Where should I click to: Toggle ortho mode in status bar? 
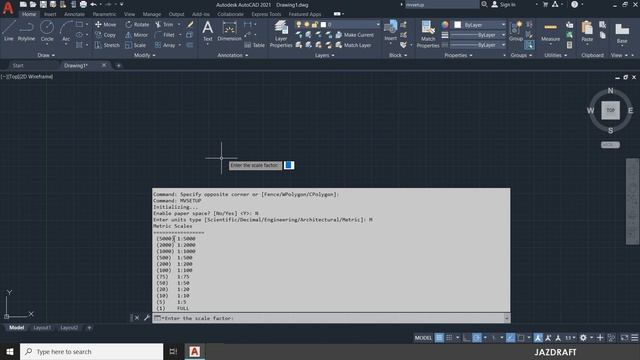[467, 338]
